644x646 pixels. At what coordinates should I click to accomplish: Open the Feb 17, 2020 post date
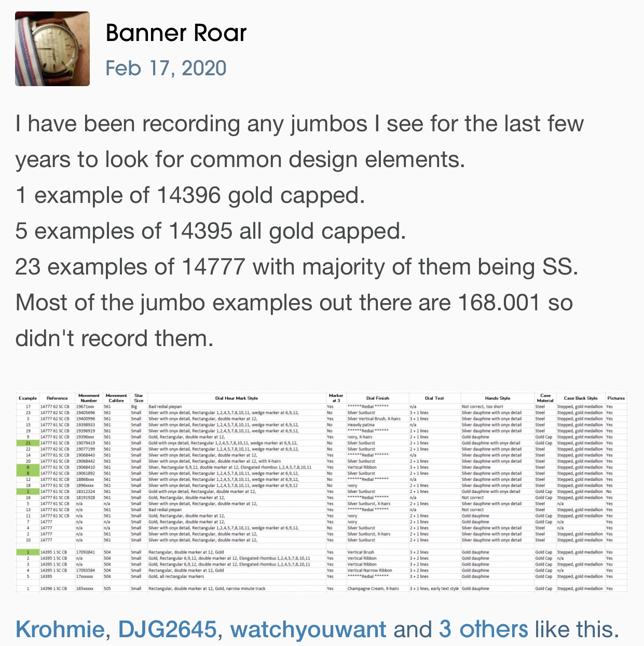[166, 68]
